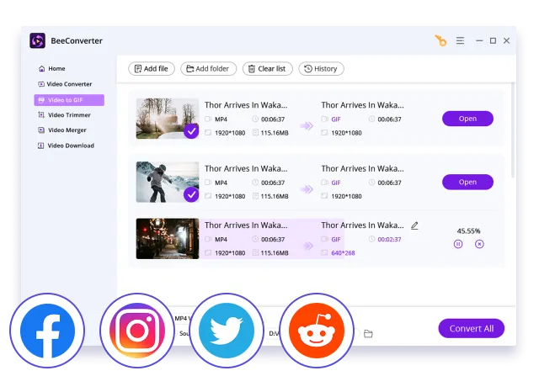Click the Add folder button
This screenshot has height=392, width=539.
click(208, 69)
